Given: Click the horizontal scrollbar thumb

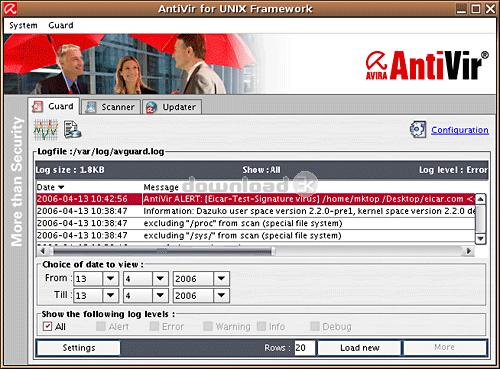Looking at the screenshot, I should coord(163,251).
